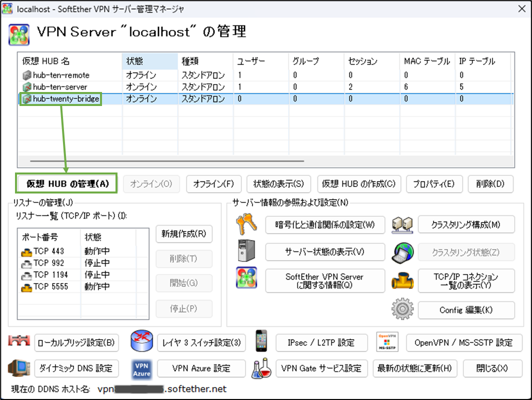This screenshot has width=532, height=400.
Task: Click the keys icon beside 暗号化と通信関係の設定
Action: (245, 225)
